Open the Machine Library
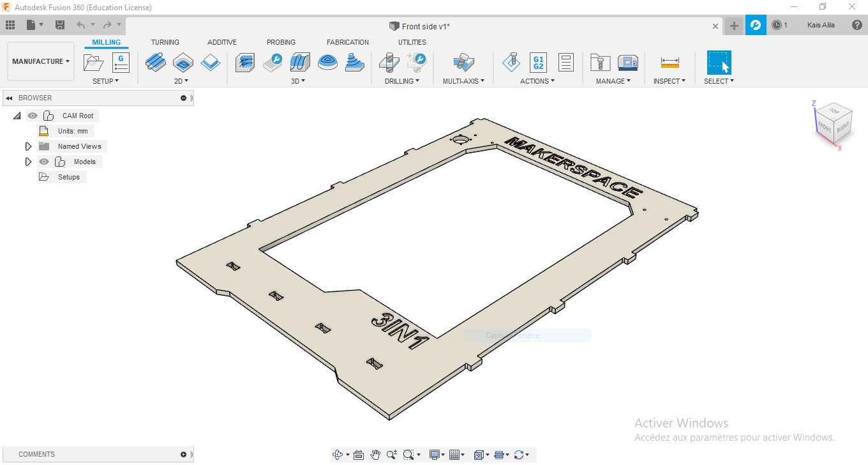Viewport: 868px width, 465px height. tap(628, 62)
